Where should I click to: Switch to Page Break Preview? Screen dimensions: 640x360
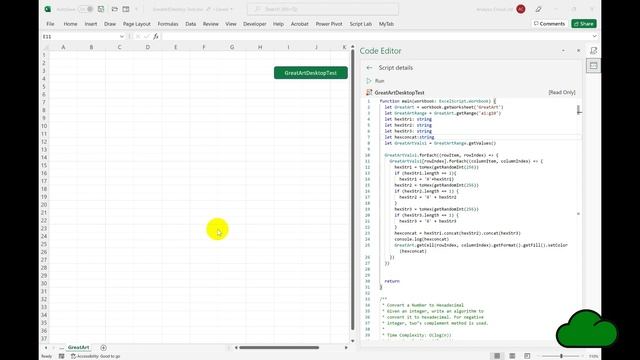527,356
